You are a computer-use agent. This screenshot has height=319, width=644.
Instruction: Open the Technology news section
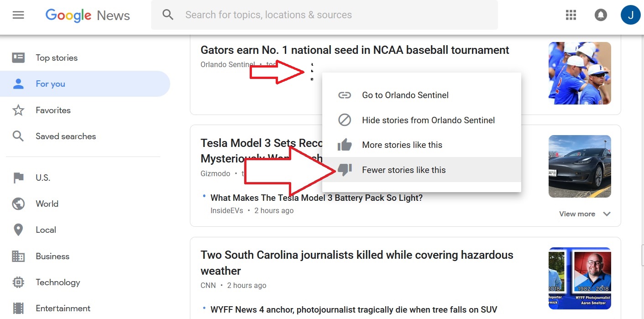[x=58, y=282]
